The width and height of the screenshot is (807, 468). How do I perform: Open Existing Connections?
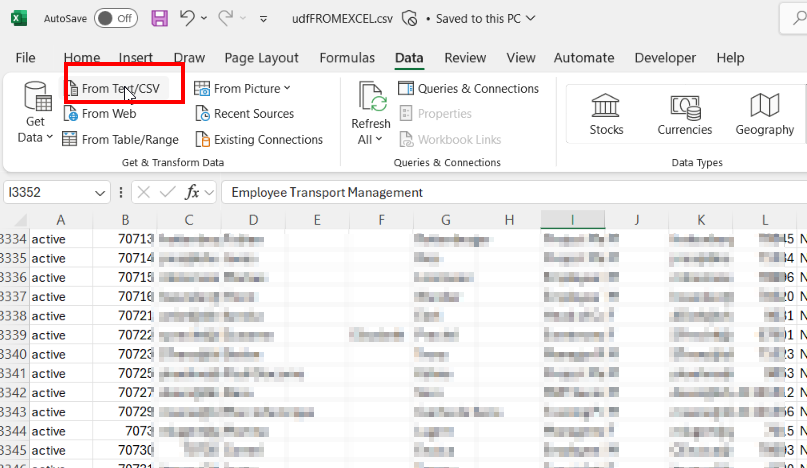pos(258,140)
